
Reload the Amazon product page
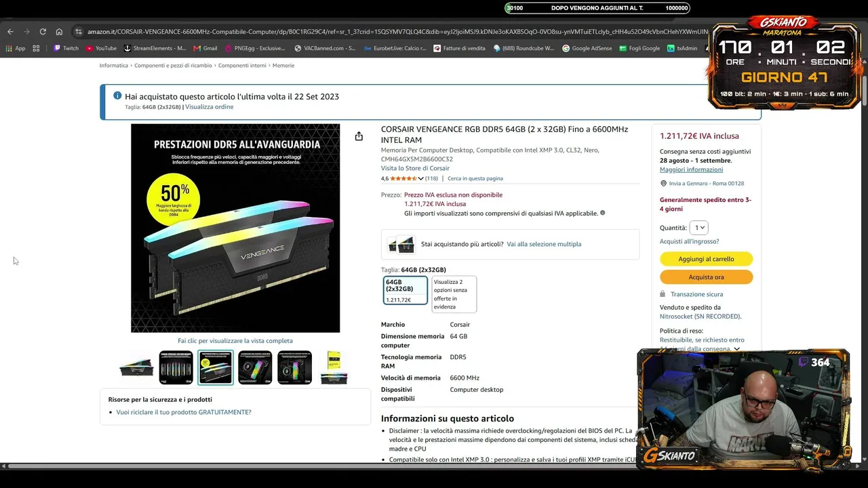coord(43,32)
